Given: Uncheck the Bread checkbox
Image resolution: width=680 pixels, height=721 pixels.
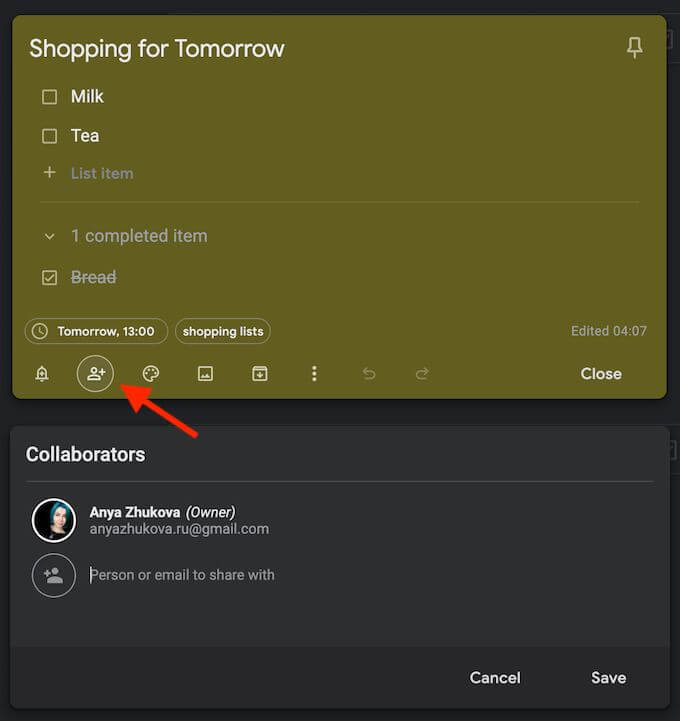Looking at the screenshot, I should coord(50,278).
